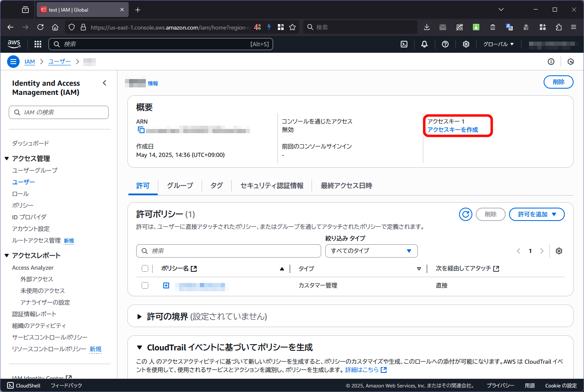Launch CloudShell from the top navigation bar
Image resolution: width=584 pixels, height=392 pixels.
tap(404, 44)
